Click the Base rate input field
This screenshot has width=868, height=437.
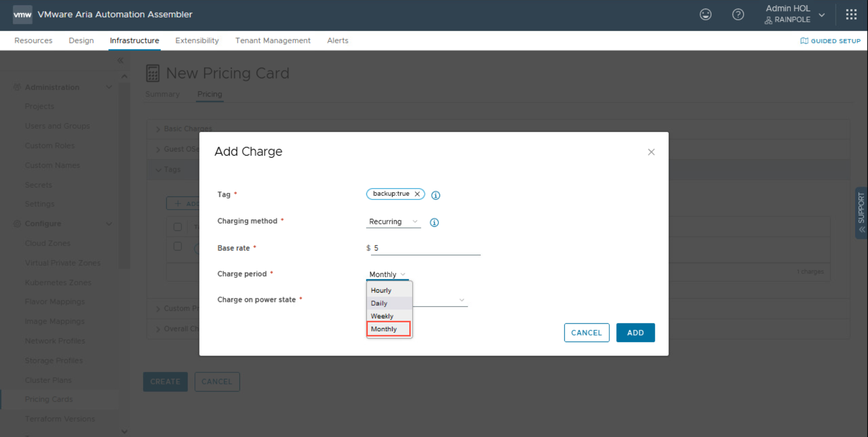tap(426, 248)
